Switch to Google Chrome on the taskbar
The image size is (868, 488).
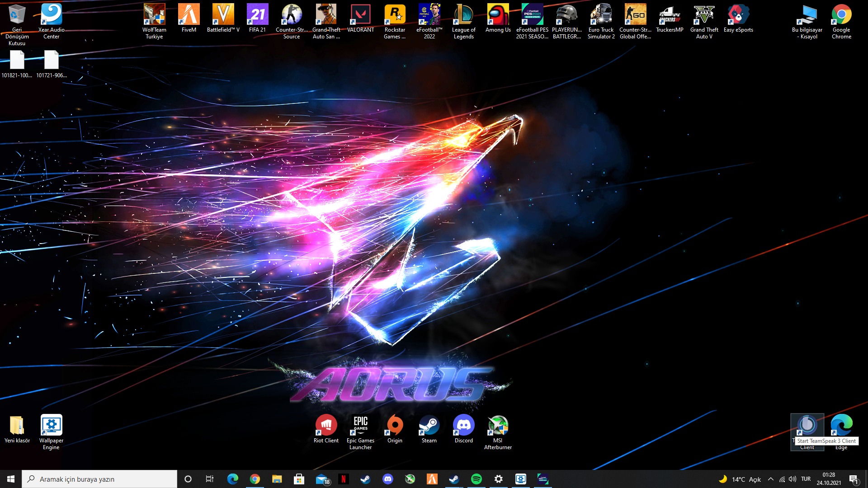coord(255,479)
